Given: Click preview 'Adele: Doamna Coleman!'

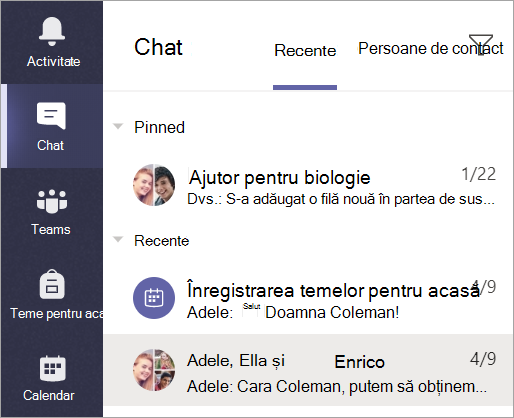Looking at the screenshot, I should pos(293,313).
